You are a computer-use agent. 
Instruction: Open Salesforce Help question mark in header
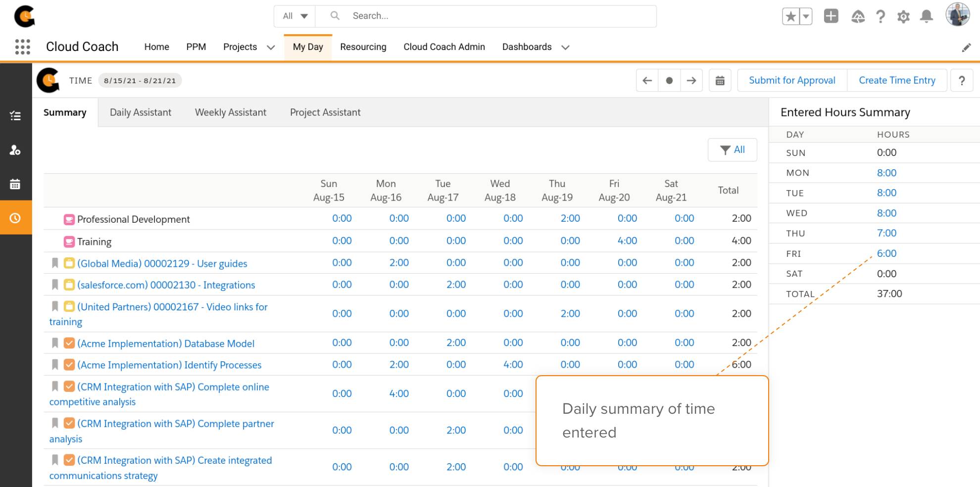pos(881,16)
